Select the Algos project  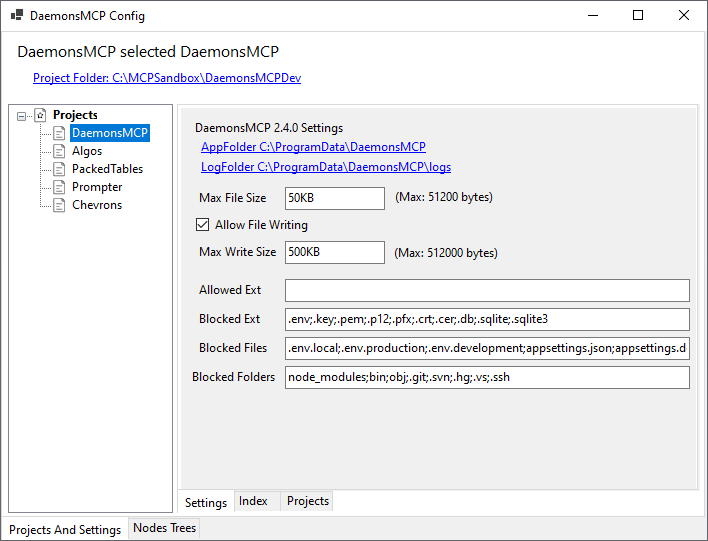tap(87, 151)
